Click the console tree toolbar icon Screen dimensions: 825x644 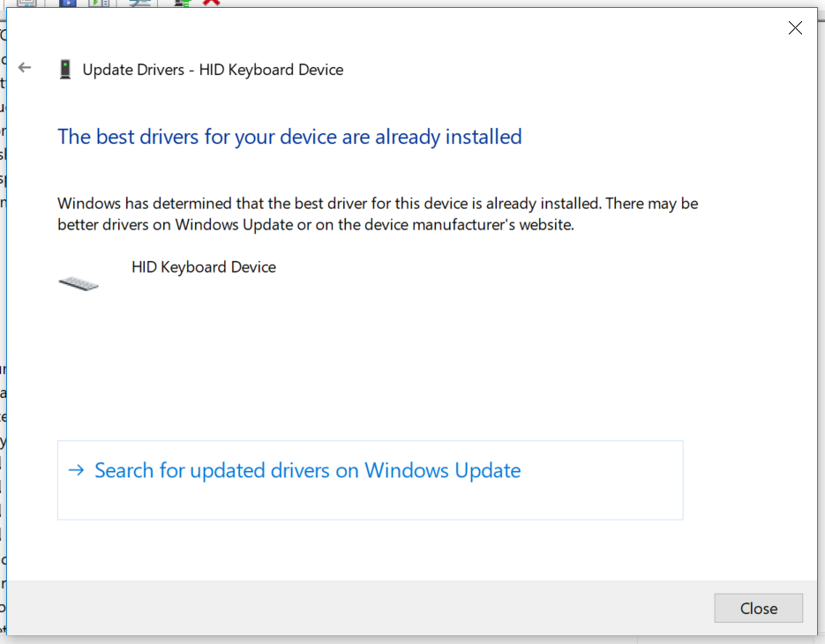26,4
